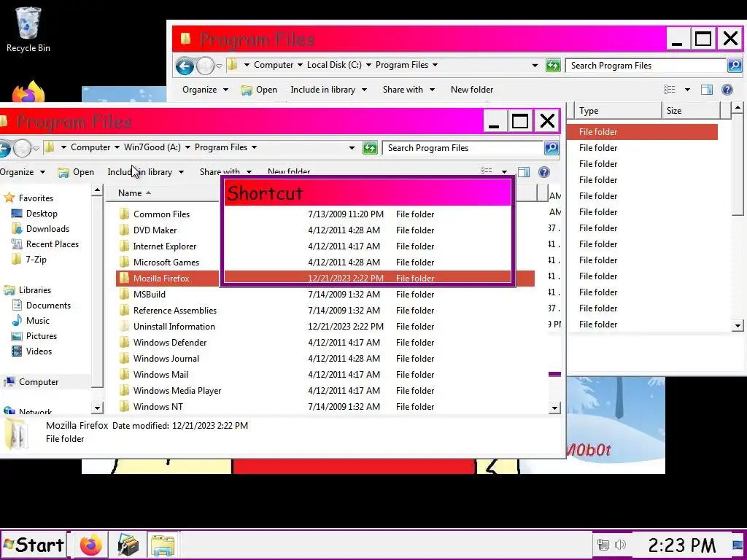The width and height of the screenshot is (747, 560).
Task: Open the view options dropdown arrow in the rear window
Action: pyautogui.click(x=687, y=90)
